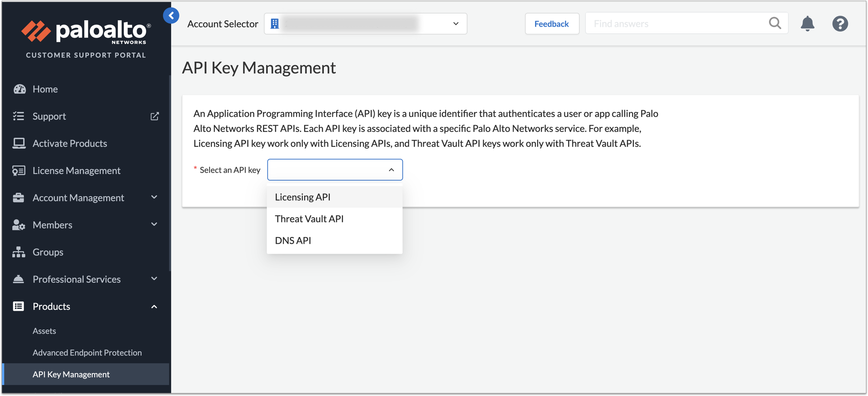868x396 pixels.
Task: Choose Threat Vault API from list
Action: pyautogui.click(x=309, y=219)
